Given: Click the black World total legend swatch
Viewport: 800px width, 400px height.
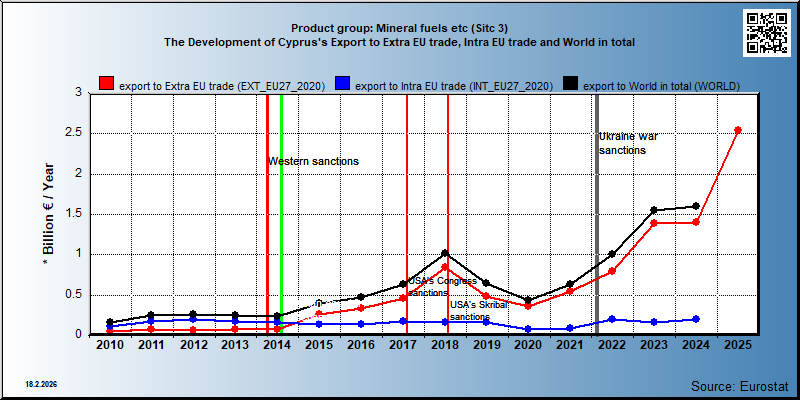Looking at the screenshot, I should click(x=571, y=85).
